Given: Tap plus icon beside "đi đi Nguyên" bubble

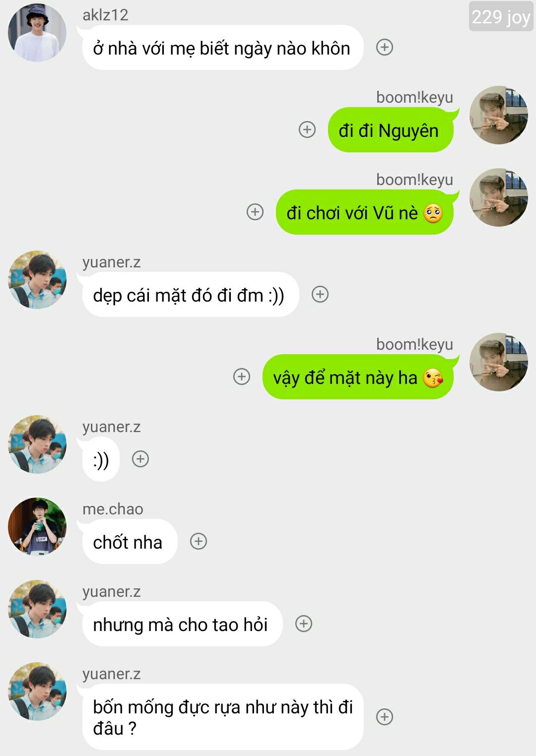Looking at the screenshot, I should tap(307, 129).
